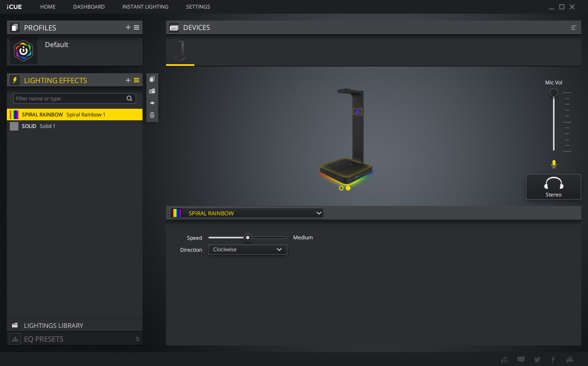Go to the Dashboard menu
Screen dimensions: 588x366
[89, 7]
